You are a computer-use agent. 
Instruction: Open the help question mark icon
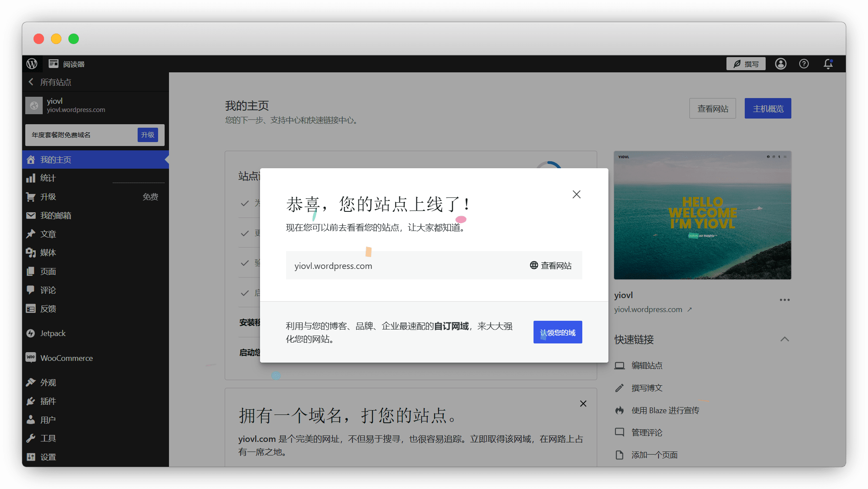(x=804, y=64)
